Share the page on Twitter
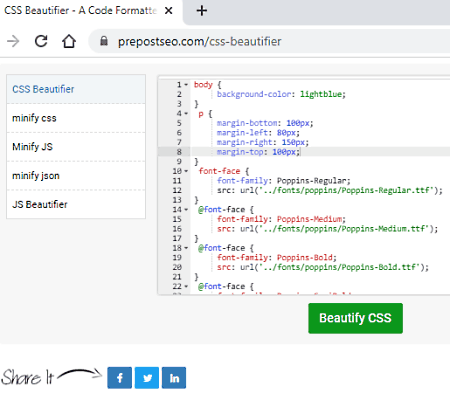Image resolution: width=450 pixels, height=400 pixels. point(147,378)
